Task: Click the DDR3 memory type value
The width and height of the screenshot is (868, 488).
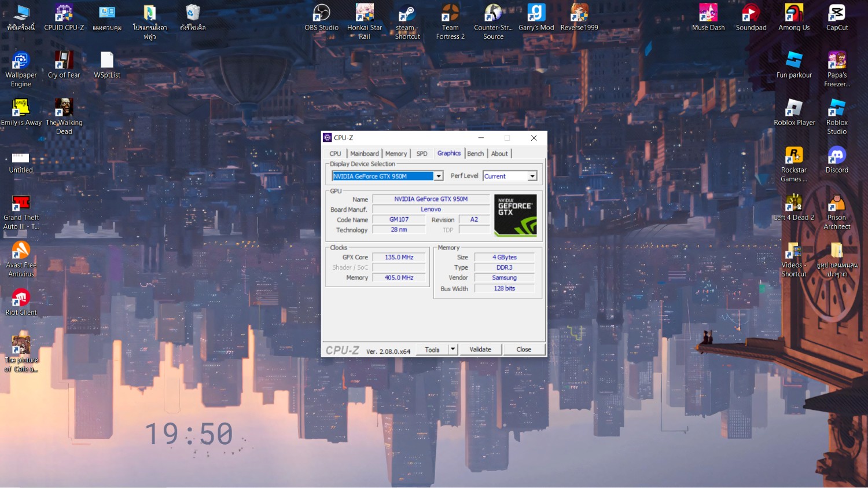Action: point(505,267)
